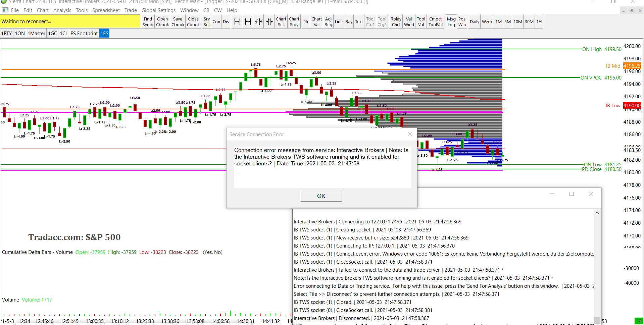This screenshot has height=325, width=644.
Task: Switch chart to Week timeframe
Action: [487, 22]
